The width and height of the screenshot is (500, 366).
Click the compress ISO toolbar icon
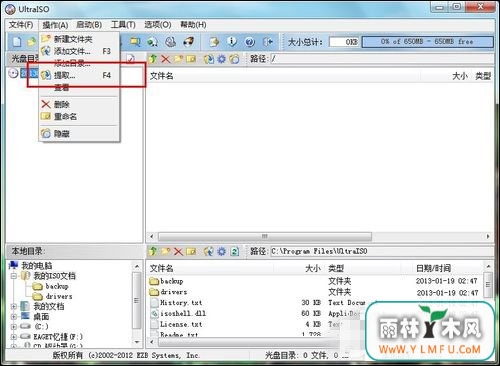pyautogui.click(x=171, y=42)
